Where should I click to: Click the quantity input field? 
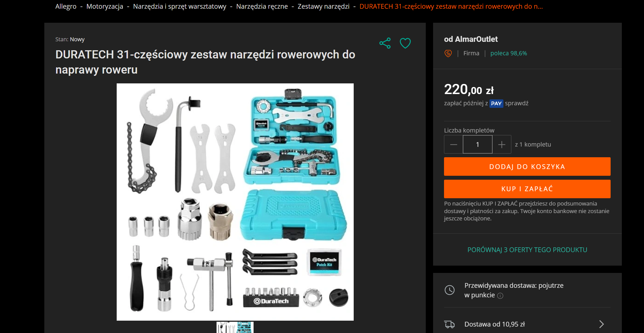click(x=478, y=145)
